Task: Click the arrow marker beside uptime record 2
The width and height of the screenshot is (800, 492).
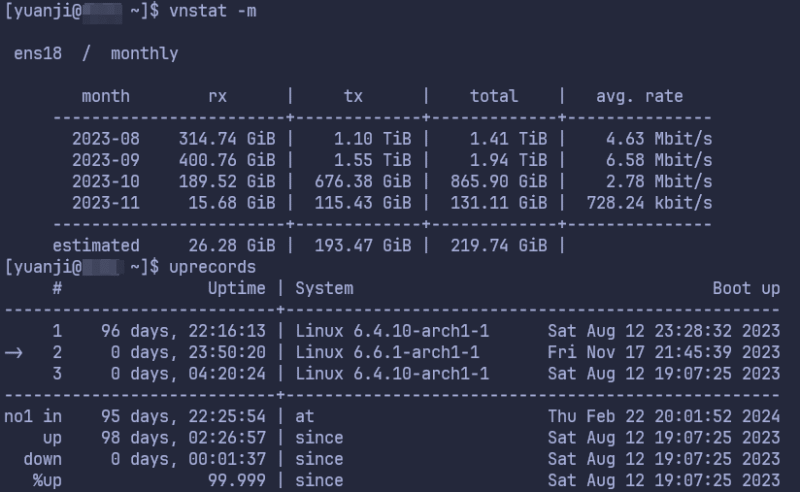Action: [14, 352]
